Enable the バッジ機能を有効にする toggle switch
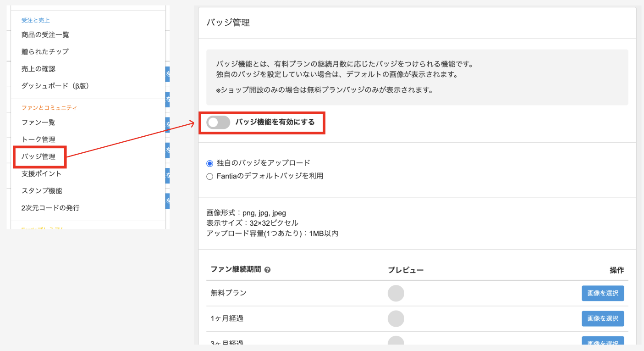Image resolution: width=644 pixels, height=351 pixels. pos(218,123)
